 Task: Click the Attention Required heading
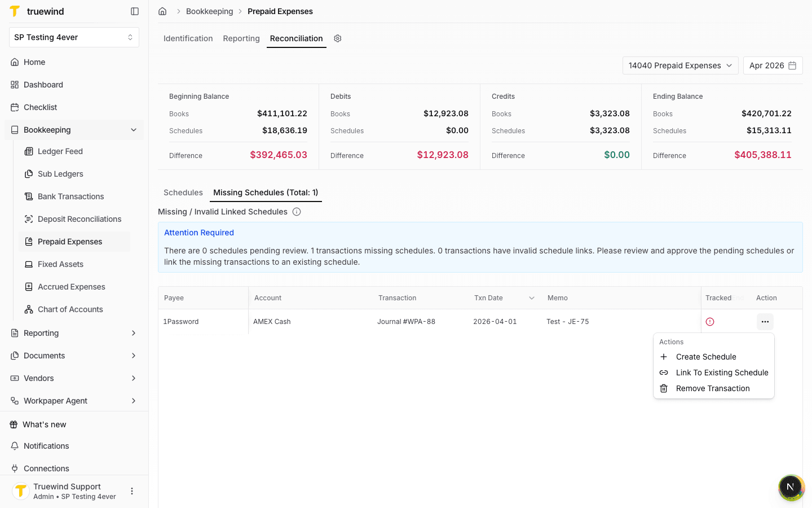click(x=199, y=233)
